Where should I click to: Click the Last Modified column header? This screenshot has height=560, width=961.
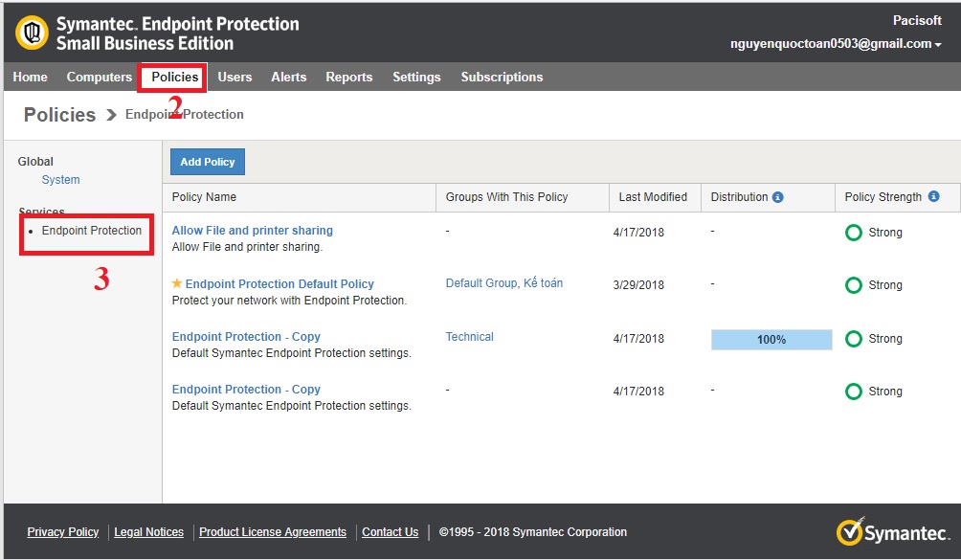tap(653, 196)
